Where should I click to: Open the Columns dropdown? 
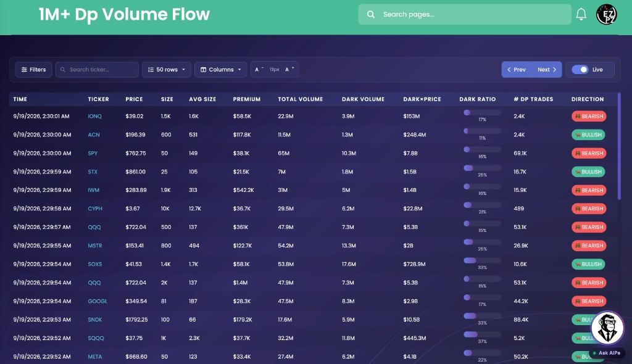click(220, 69)
